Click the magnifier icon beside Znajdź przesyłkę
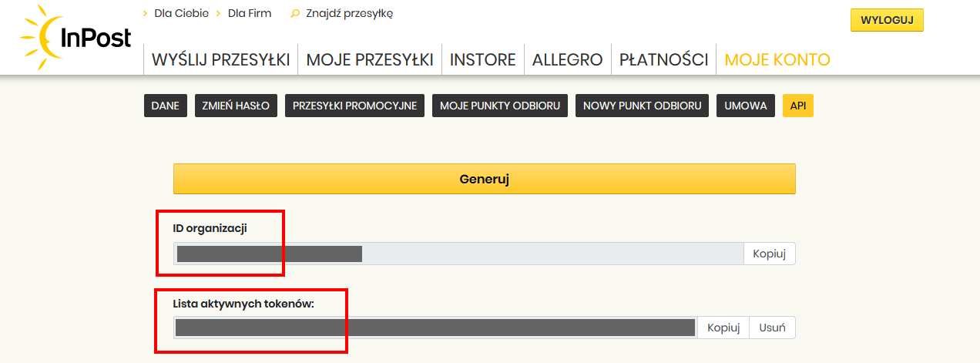980x363 pixels. (x=294, y=13)
